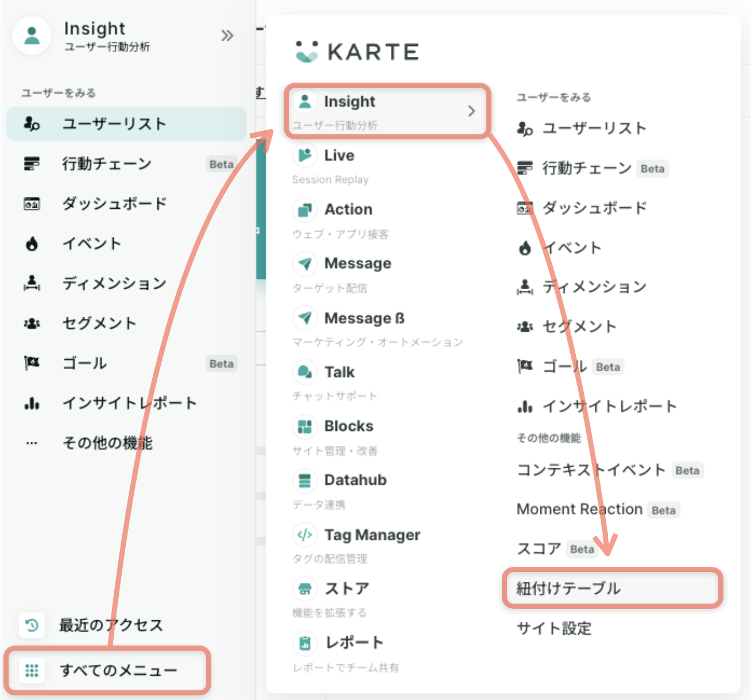This screenshot has width=751, height=700.
Task: Click サイト管理・改善 subtitle under Blocks
Action: [335, 451]
